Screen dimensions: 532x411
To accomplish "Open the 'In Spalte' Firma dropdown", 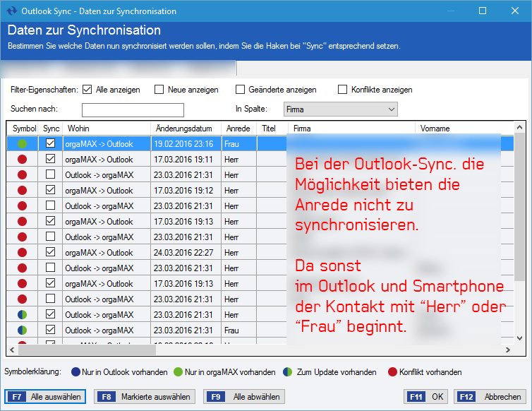I will click(340, 109).
